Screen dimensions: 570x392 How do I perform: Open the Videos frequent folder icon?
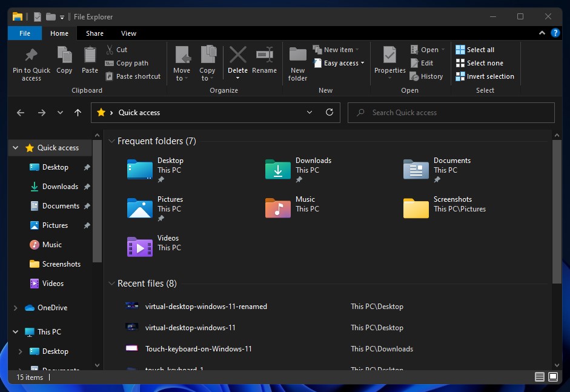click(x=140, y=247)
